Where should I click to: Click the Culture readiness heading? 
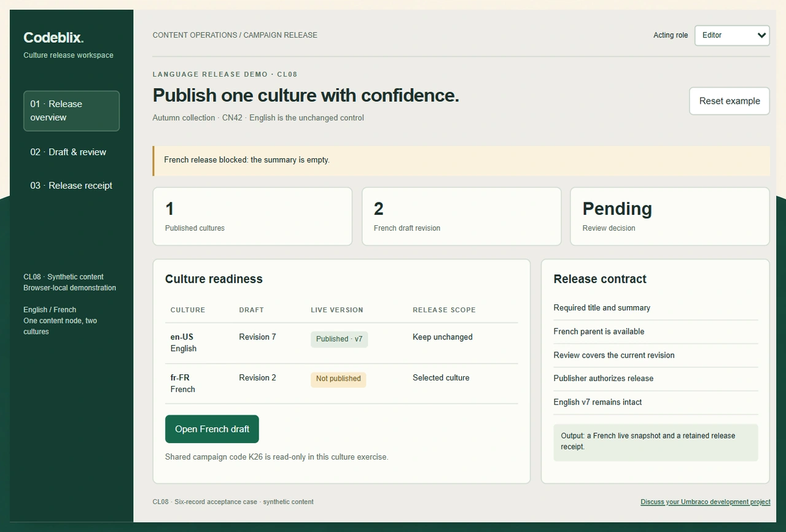tap(214, 279)
